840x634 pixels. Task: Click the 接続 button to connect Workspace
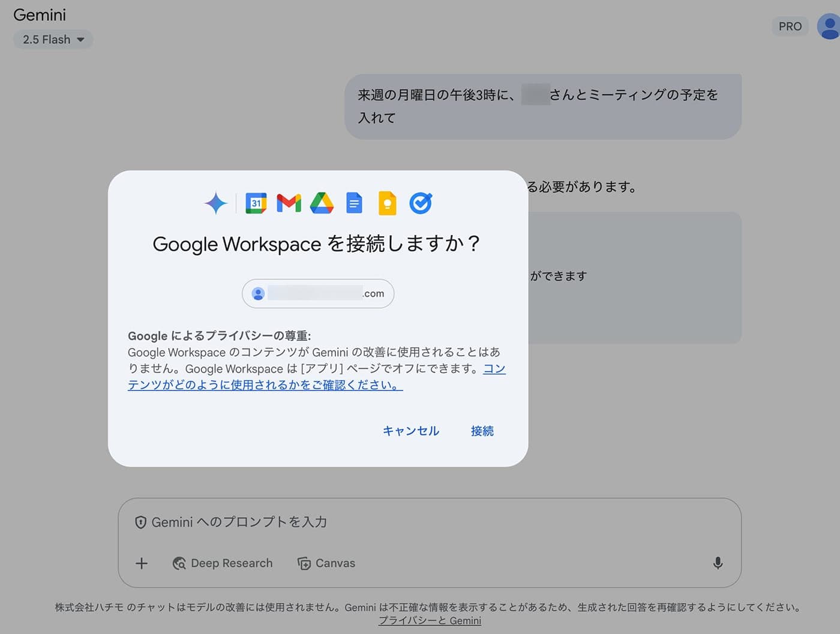point(482,431)
